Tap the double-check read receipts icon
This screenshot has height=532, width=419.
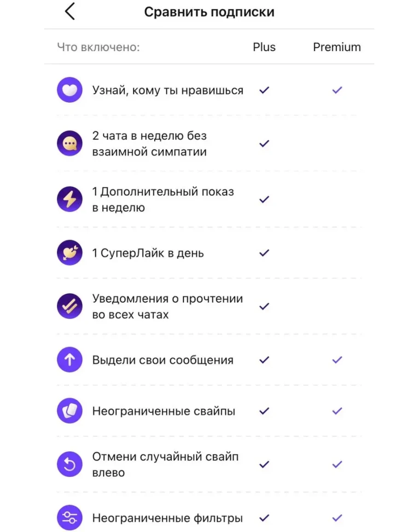pos(70,306)
